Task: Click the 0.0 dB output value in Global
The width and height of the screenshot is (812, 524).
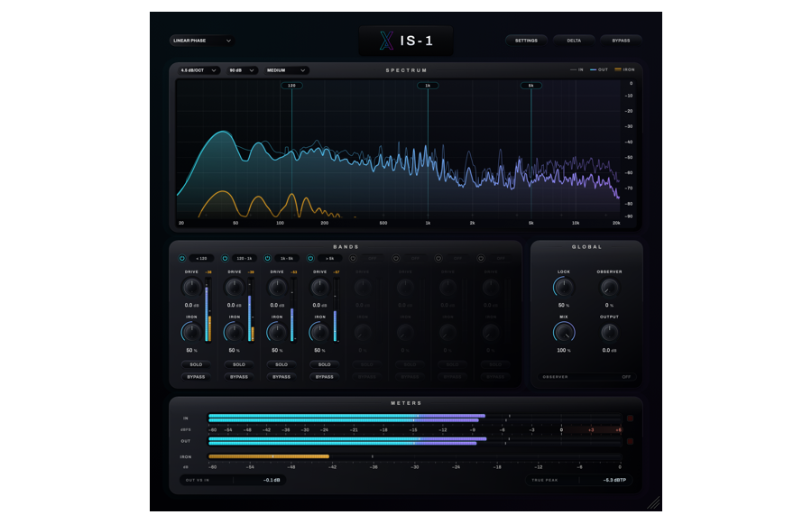Action: click(609, 351)
